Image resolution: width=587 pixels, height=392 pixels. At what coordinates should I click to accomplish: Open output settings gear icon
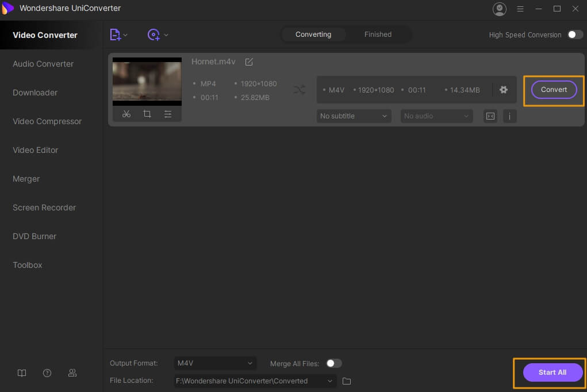[x=504, y=90]
